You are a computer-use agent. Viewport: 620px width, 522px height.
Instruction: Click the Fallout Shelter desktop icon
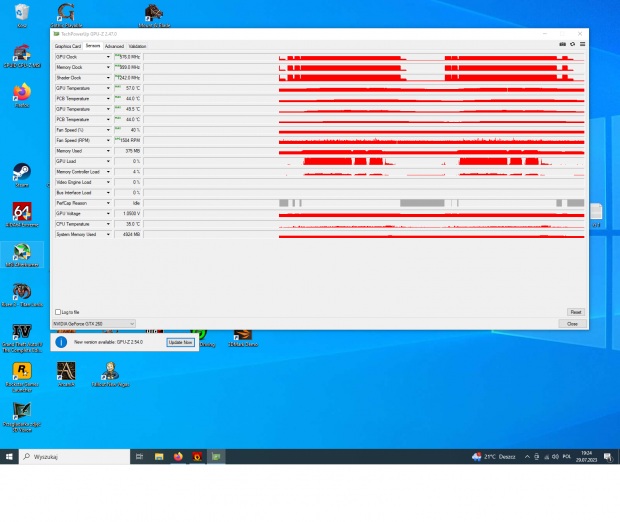[x=110, y=371]
